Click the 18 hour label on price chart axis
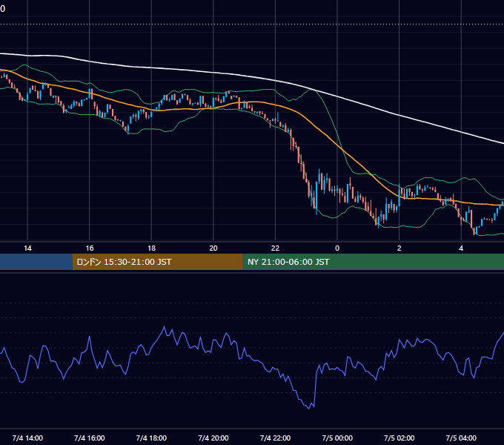The image size is (504, 445). pyautogui.click(x=151, y=248)
